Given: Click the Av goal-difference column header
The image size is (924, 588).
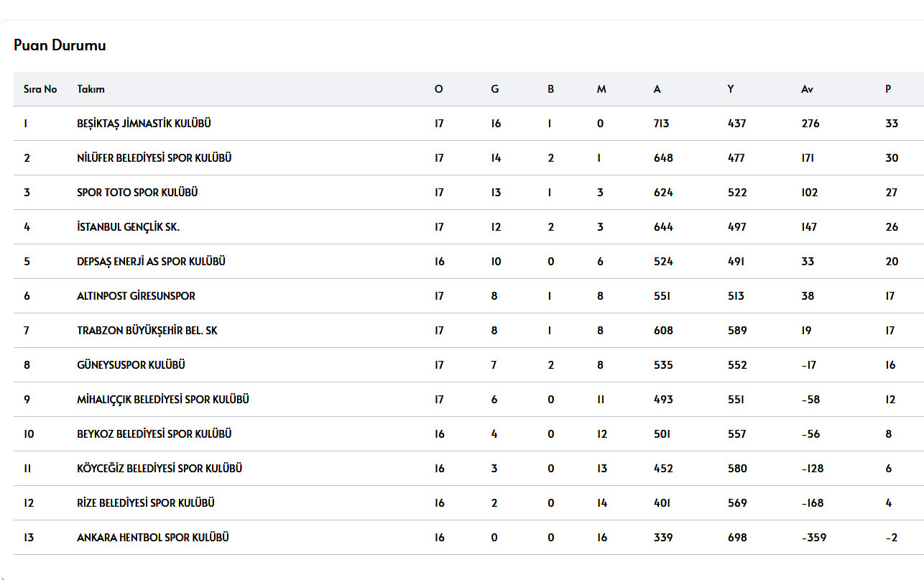Looking at the screenshot, I should [807, 89].
